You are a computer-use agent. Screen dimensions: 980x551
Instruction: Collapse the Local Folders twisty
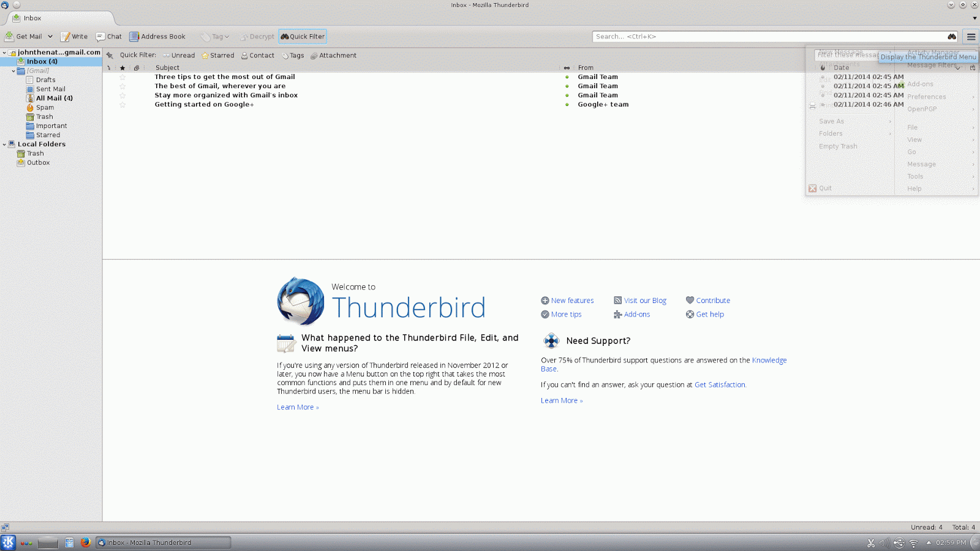pyautogui.click(x=4, y=144)
